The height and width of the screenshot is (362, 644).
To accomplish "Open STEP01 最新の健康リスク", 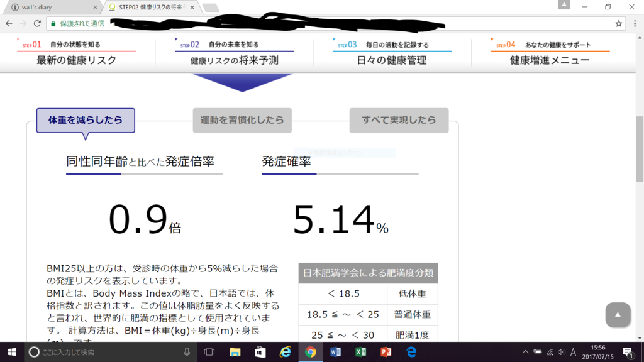I will (x=76, y=53).
